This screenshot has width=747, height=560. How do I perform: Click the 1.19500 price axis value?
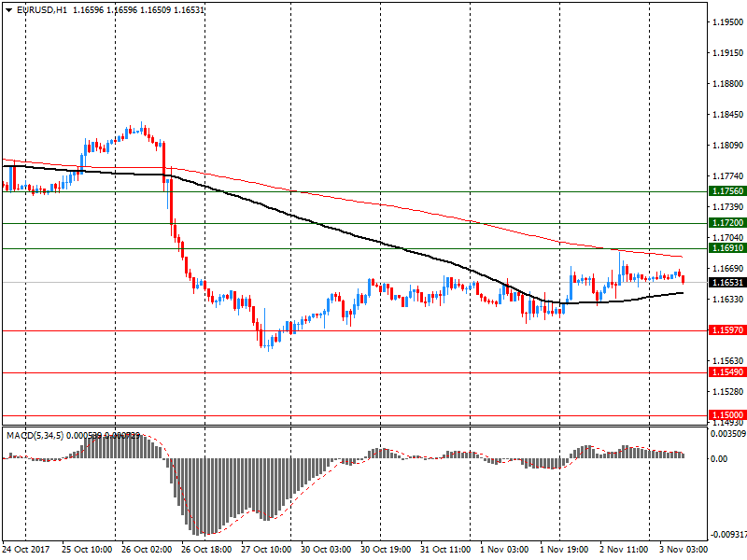pos(727,22)
